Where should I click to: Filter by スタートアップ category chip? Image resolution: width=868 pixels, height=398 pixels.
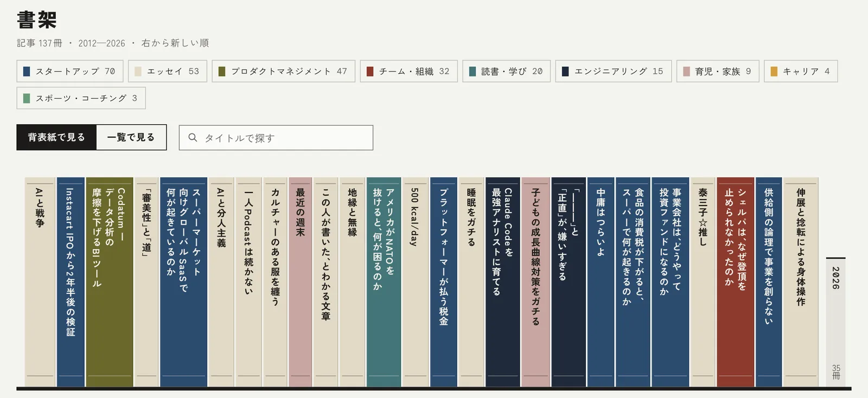70,71
